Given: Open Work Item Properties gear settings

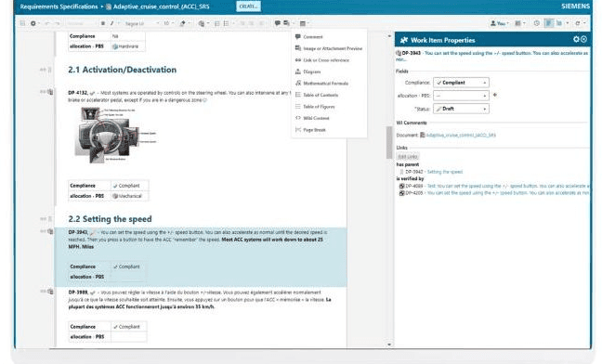Looking at the screenshot, I should click(576, 39).
